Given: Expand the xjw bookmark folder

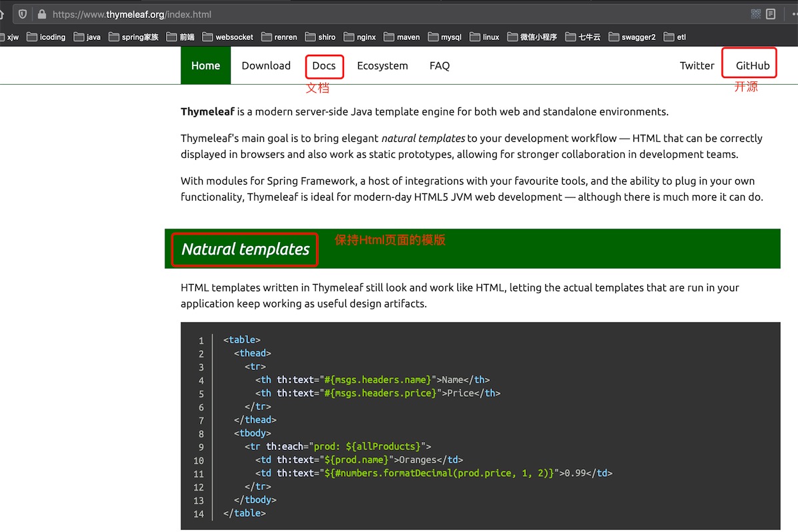Looking at the screenshot, I should 9,37.
